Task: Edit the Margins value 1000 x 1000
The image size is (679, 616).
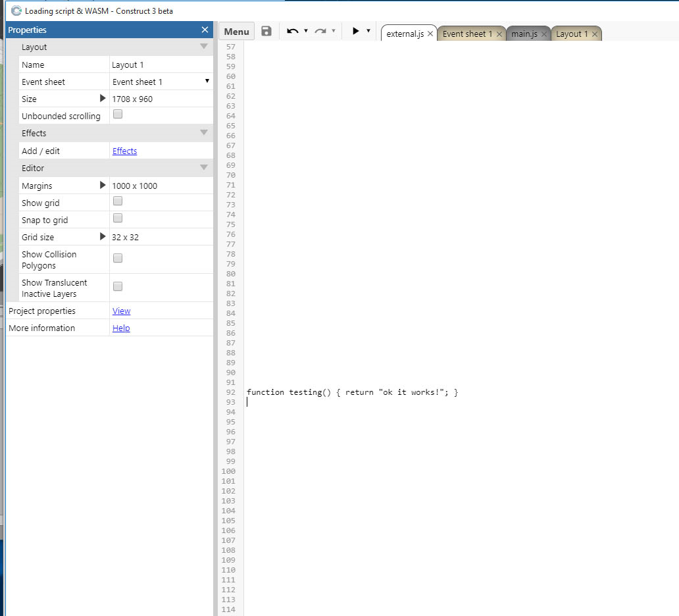Action: point(161,186)
